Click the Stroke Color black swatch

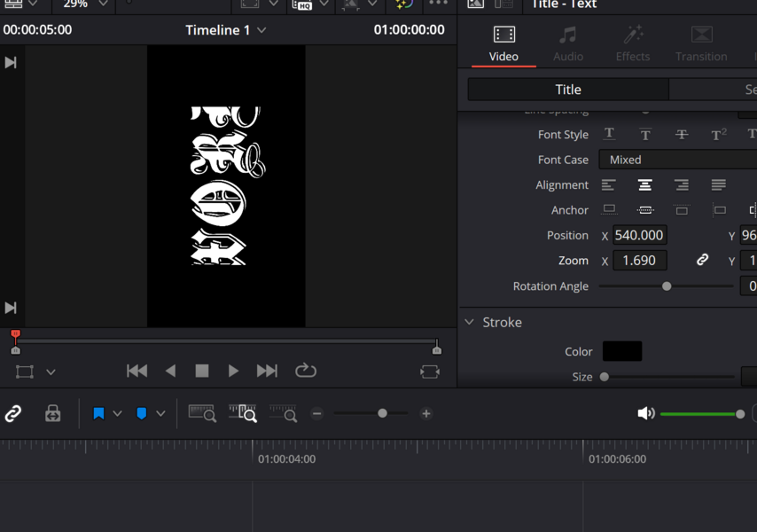click(622, 351)
